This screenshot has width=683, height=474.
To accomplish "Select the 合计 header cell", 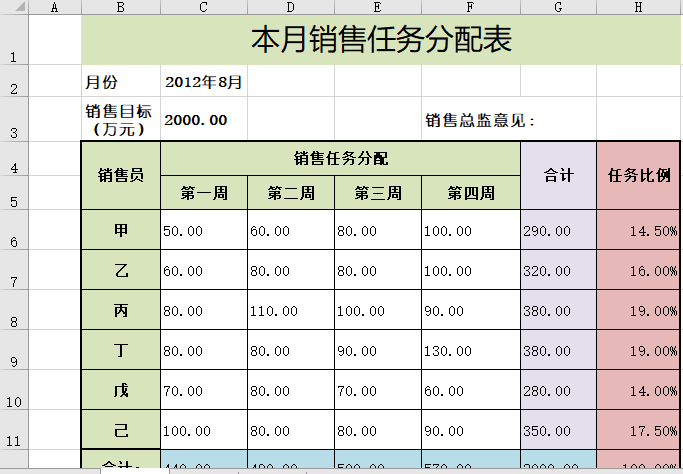I will [558, 175].
